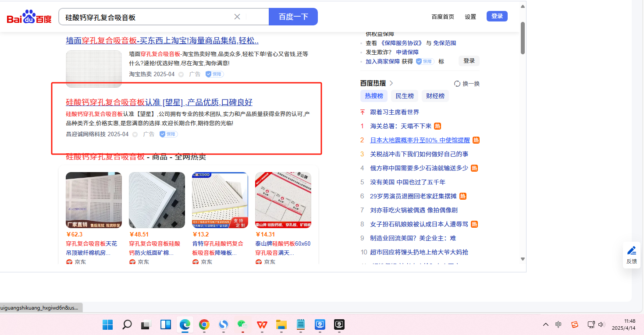644x335 pixels.
Task: Go to 百度首页
Action: click(x=443, y=17)
